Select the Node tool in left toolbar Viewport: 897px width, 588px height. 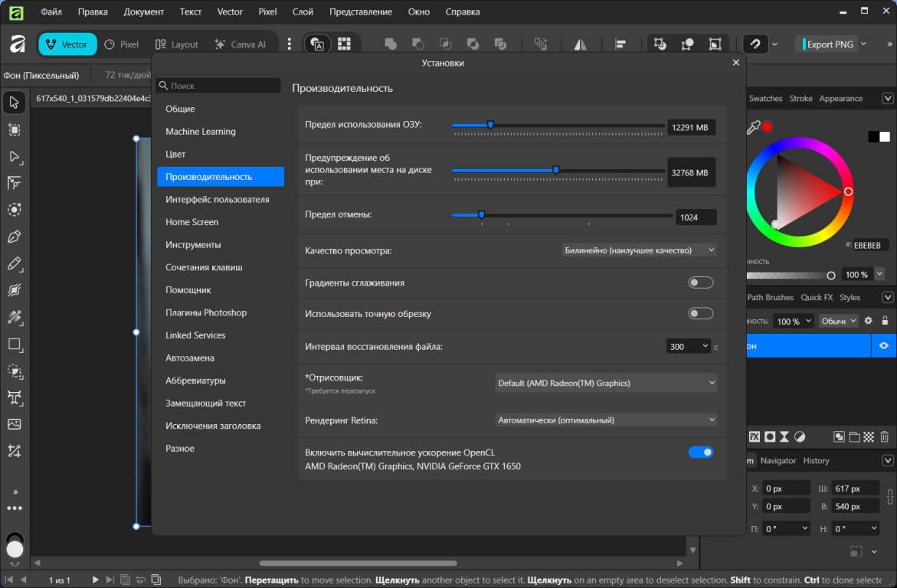coord(14,156)
